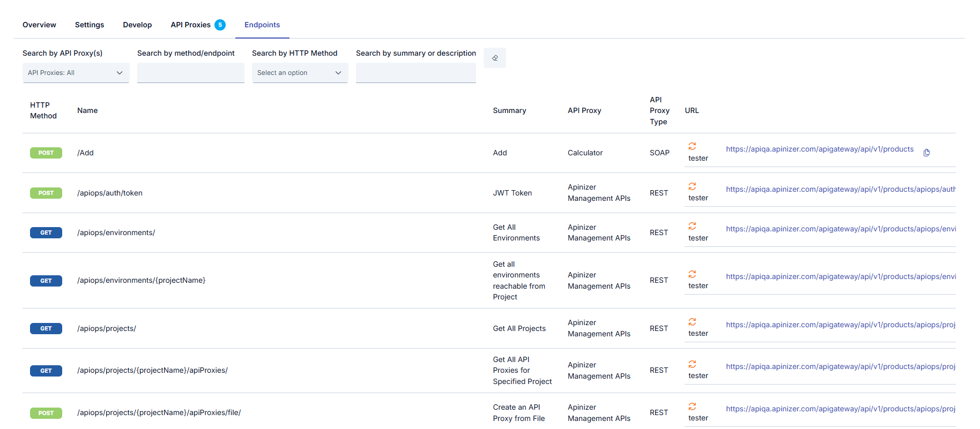Open the API Proxies tab
This screenshot has height=429, width=980.
coord(191,25)
